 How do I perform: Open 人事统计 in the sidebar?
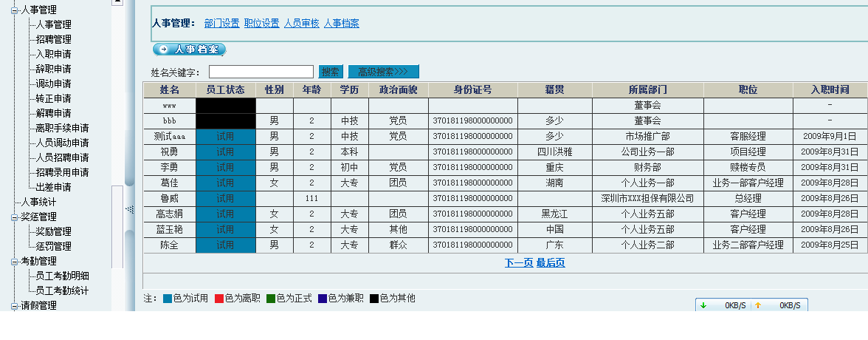[x=38, y=202]
